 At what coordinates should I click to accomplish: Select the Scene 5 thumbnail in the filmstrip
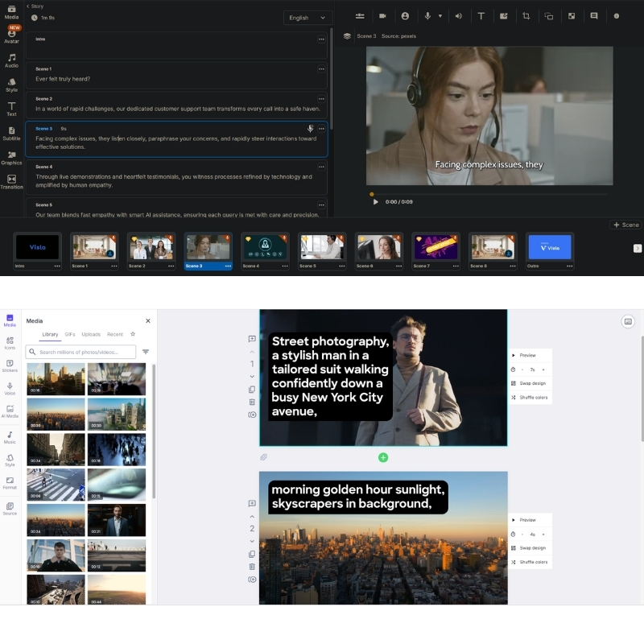321,248
